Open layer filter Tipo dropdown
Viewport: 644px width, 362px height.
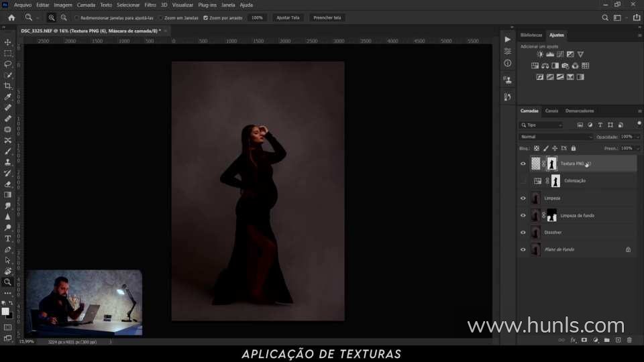(x=541, y=125)
